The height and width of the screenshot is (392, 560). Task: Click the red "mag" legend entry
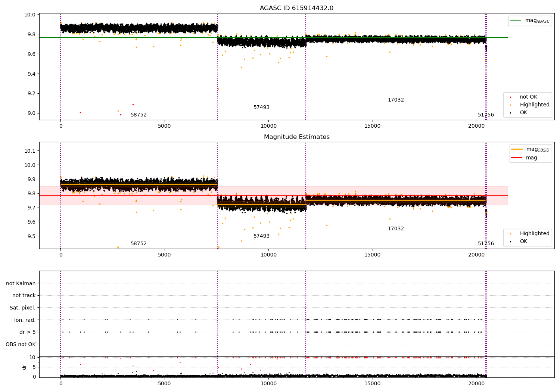[524, 158]
